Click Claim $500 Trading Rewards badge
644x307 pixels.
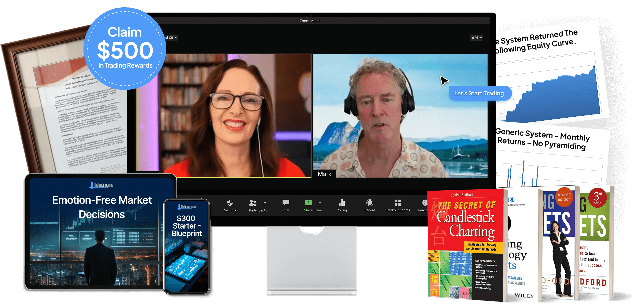[125, 49]
